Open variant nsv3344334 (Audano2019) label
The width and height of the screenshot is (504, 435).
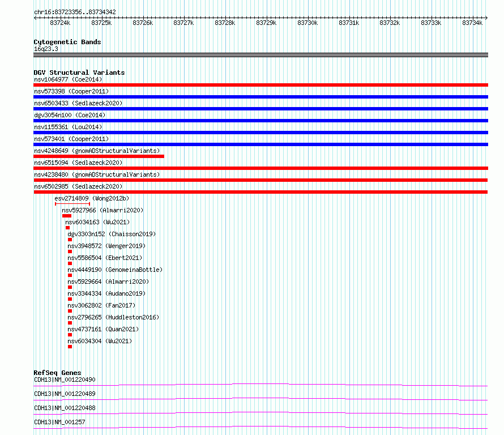pyautogui.click(x=106, y=293)
